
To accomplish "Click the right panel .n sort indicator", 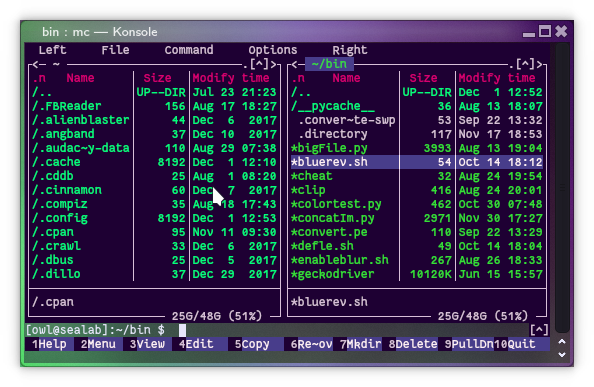I will tap(298, 78).
